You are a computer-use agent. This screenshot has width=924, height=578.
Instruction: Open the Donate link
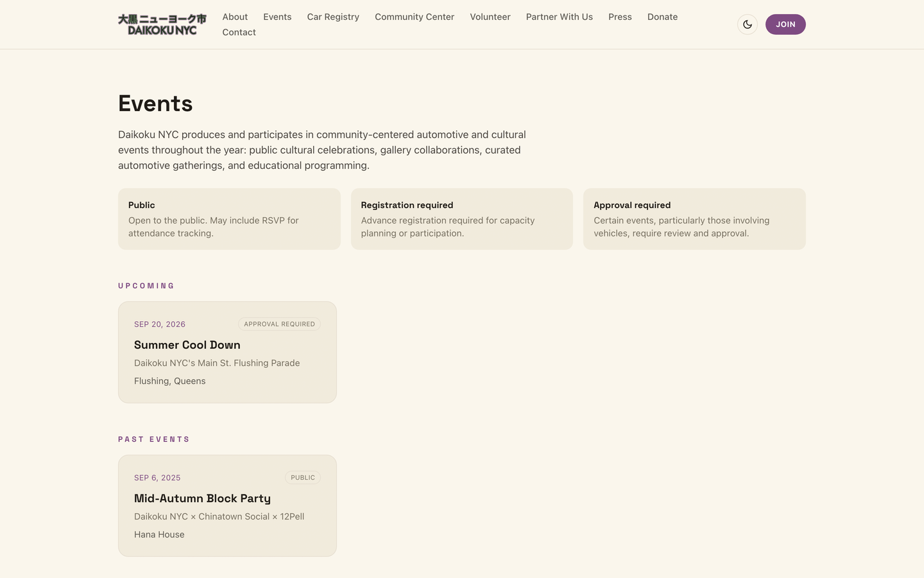[662, 17]
